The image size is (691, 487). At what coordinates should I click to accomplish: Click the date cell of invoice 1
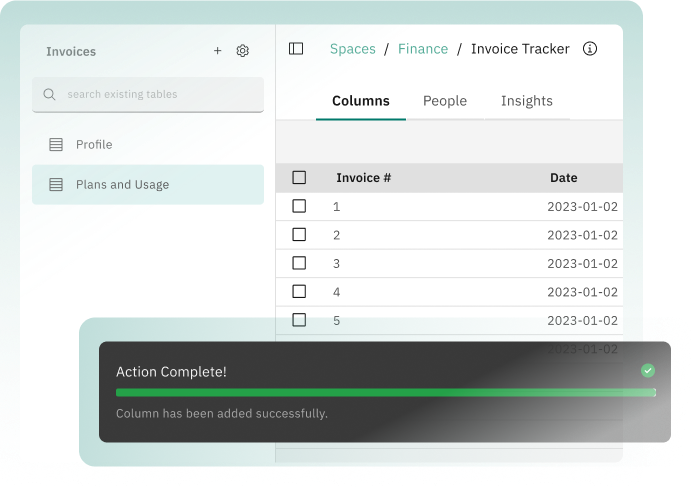(x=582, y=207)
